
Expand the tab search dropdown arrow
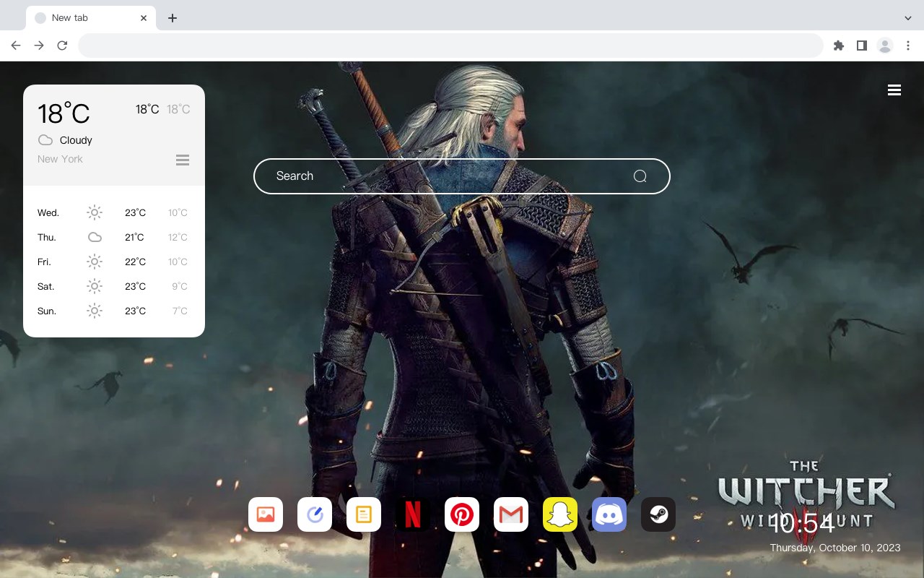coord(908,17)
